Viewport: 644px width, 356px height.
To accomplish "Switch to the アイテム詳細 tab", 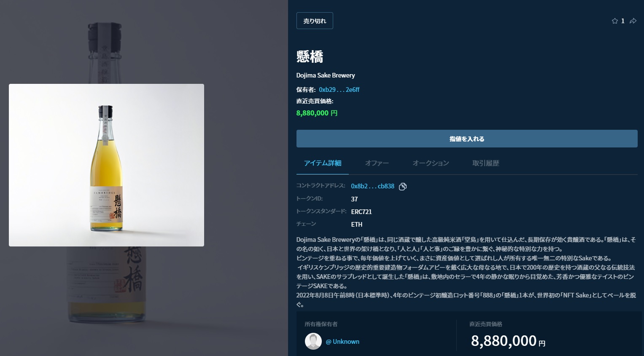I will [x=323, y=163].
